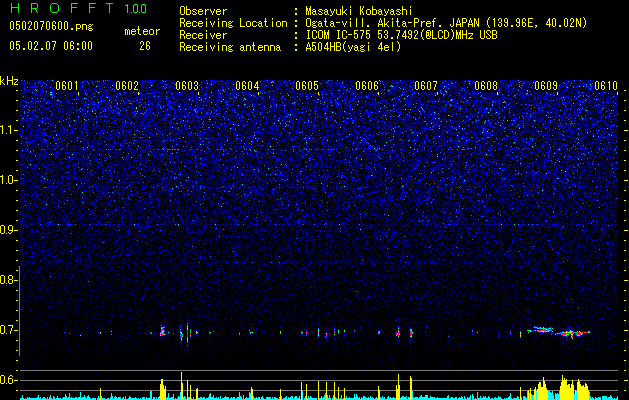This screenshot has height=400, width=629.
Task: Click the A504HB(yagi 4el) antenna text
Action: (353, 47)
